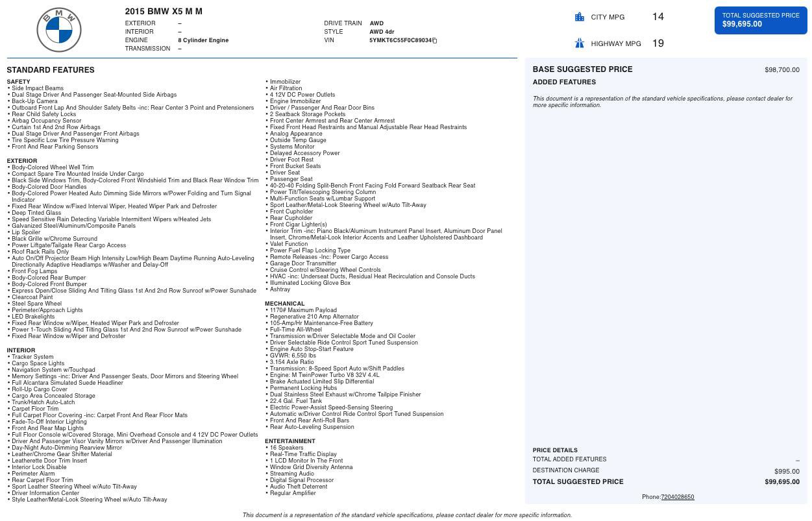Select the VIN 5YMKT6C55F0C89034 text

point(400,40)
